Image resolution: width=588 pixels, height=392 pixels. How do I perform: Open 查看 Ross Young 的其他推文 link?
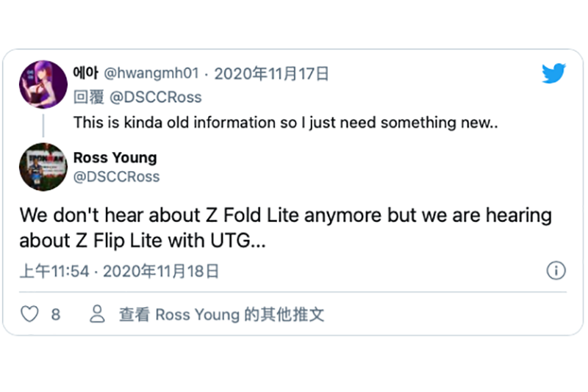pyautogui.click(x=221, y=315)
